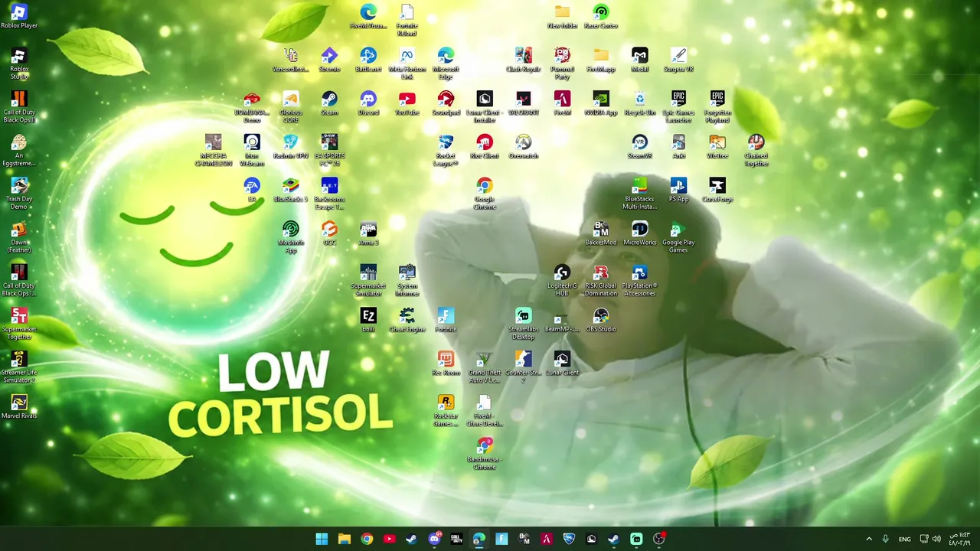Screen dimensions: 980x551
Task: Click the SteamVR desktop icon
Action: [x=640, y=146]
